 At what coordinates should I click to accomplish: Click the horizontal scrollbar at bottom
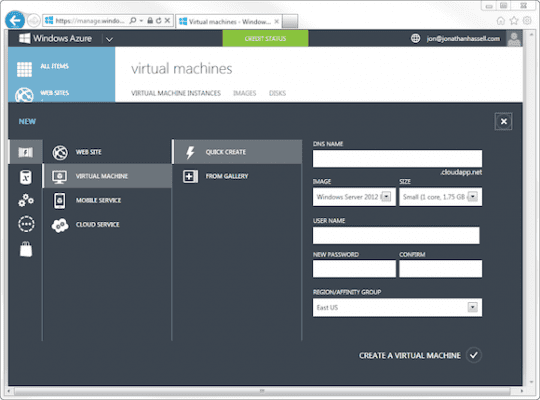262,391
